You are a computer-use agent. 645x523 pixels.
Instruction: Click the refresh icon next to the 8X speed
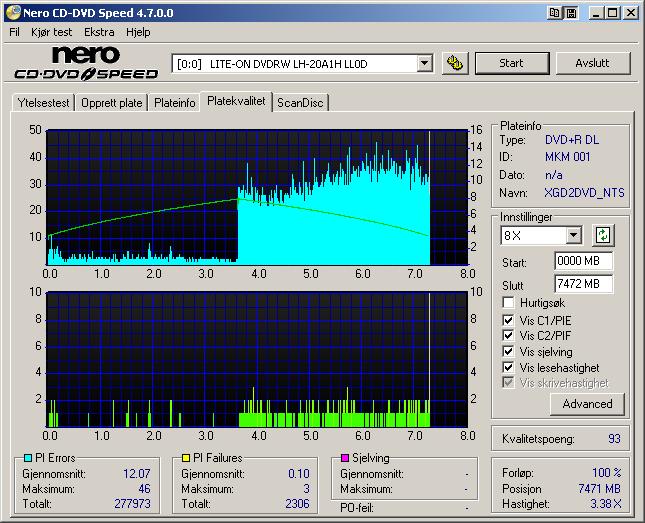point(602,235)
